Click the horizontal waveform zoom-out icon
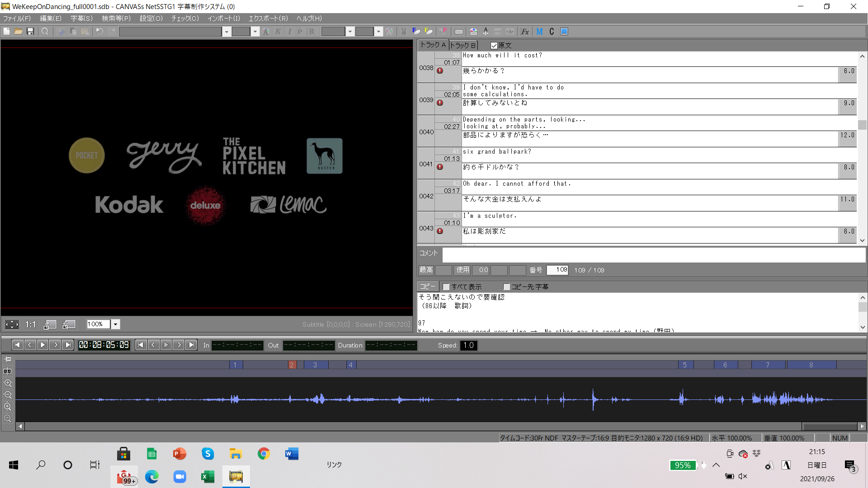The height and width of the screenshot is (488, 868). point(8,395)
